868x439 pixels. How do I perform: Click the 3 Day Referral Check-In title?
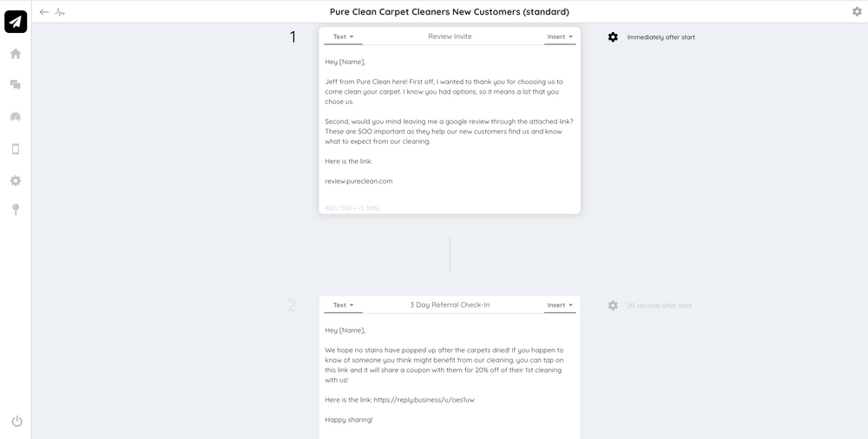pyautogui.click(x=450, y=305)
